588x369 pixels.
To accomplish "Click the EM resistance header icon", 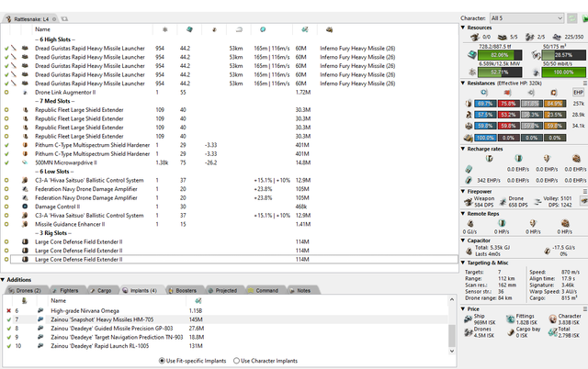I will tap(484, 92).
